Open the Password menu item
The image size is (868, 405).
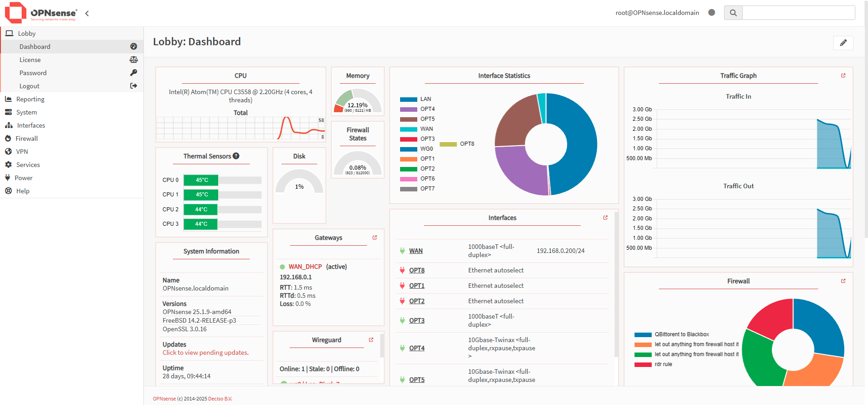tap(72, 73)
